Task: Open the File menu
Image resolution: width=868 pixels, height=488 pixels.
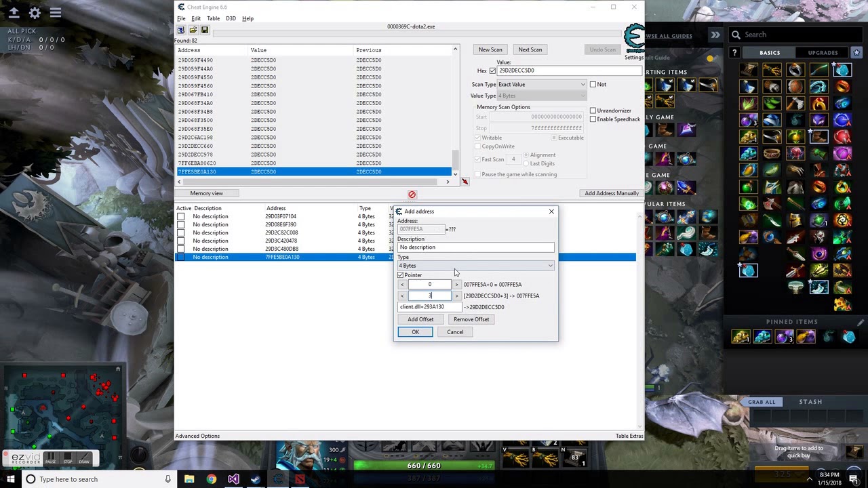Action: (x=181, y=18)
